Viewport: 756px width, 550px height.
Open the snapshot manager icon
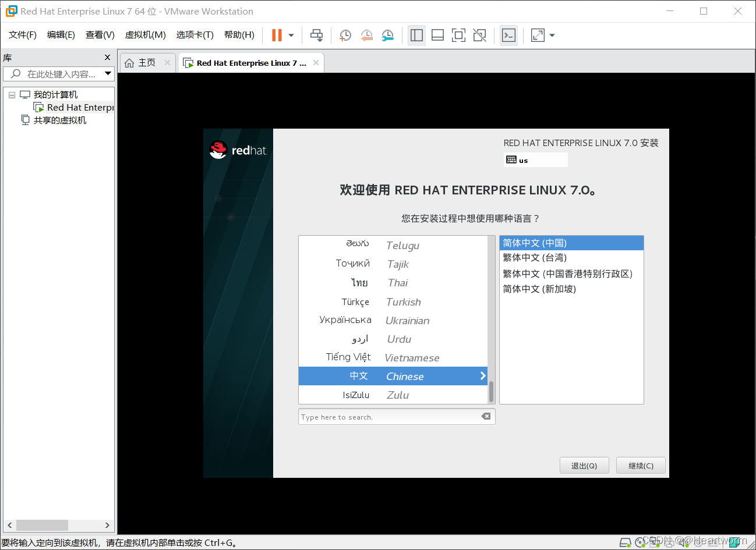(x=387, y=36)
